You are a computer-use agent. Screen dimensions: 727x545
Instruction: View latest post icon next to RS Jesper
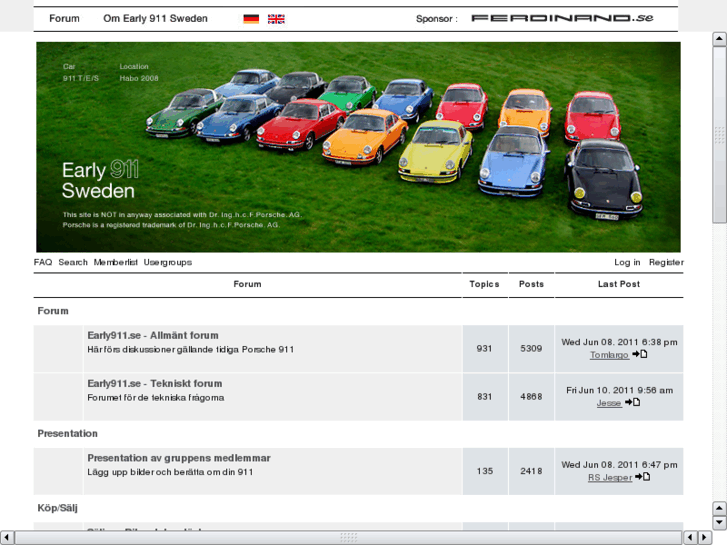coord(643,477)
